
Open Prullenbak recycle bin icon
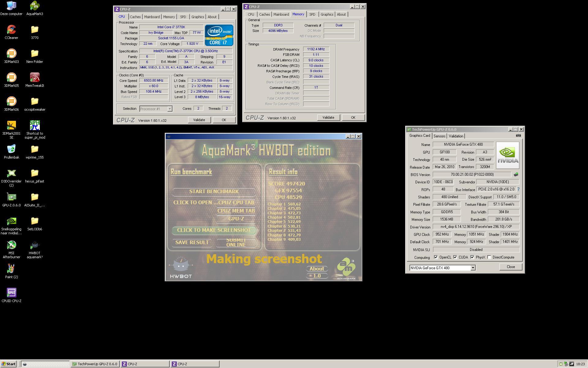(11, 151)
